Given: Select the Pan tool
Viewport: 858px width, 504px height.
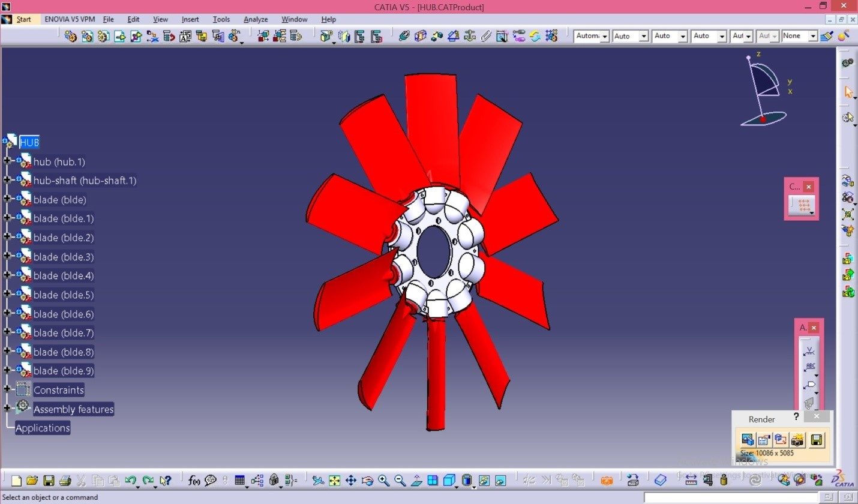Looking at the screenshot, I should tap(350, 481).
